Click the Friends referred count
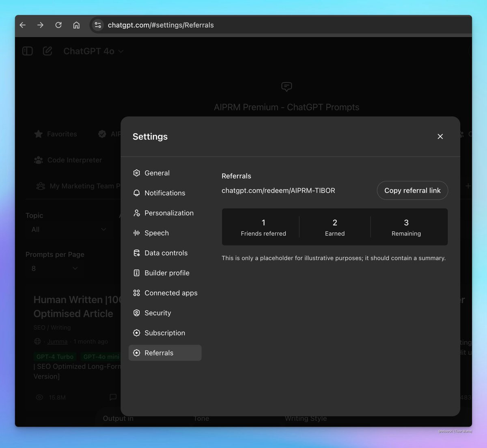 263,223
